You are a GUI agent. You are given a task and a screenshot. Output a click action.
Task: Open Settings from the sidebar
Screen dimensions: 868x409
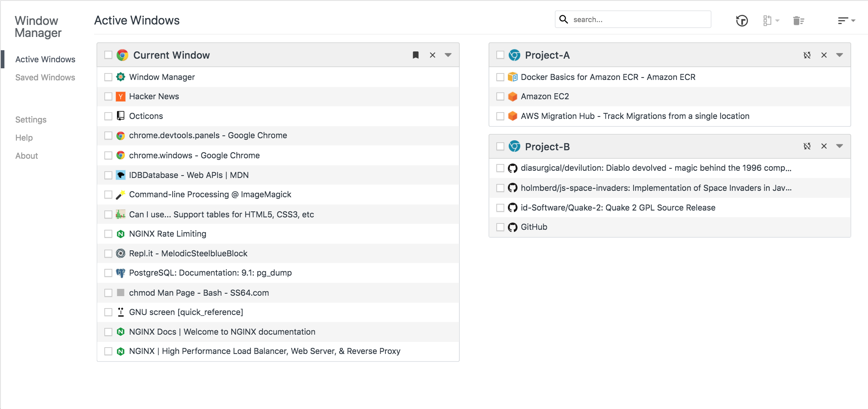(x=31, y=120)
